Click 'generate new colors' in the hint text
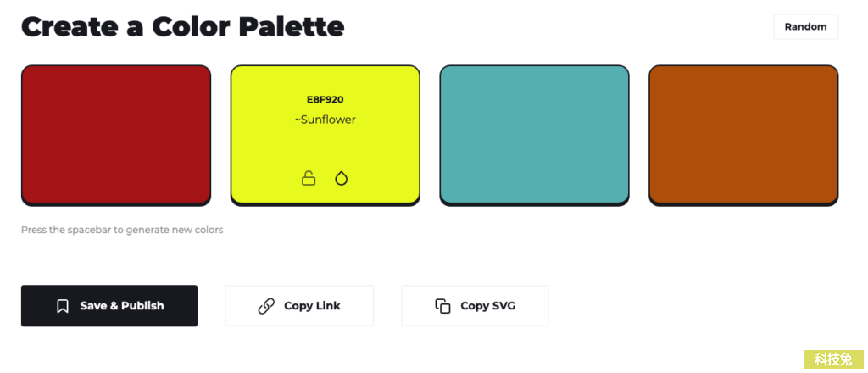Image resolution: width=868 pixels, height=373 pixels. [x=175, y=230]
